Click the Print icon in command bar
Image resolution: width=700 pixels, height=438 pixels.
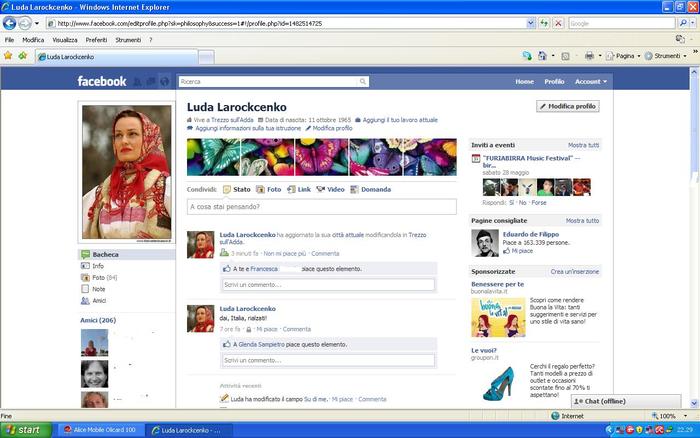click(x=589, y=56)
